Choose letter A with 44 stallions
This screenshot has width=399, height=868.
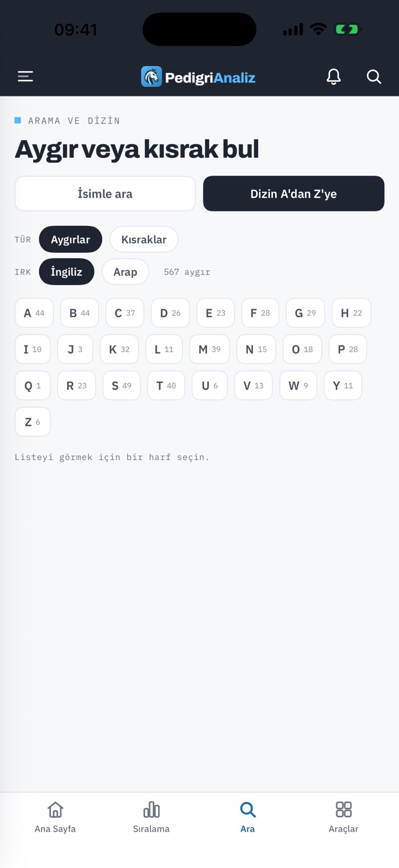[x=34, y=313]
